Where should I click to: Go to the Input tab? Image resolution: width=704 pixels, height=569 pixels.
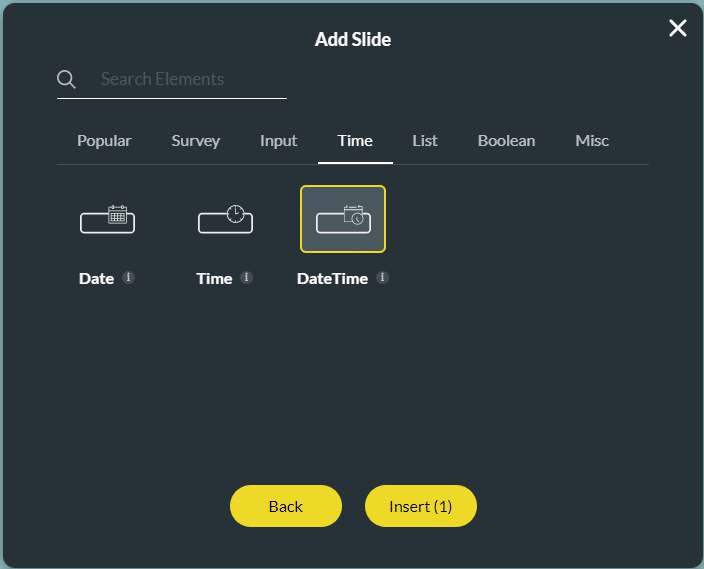278,141
